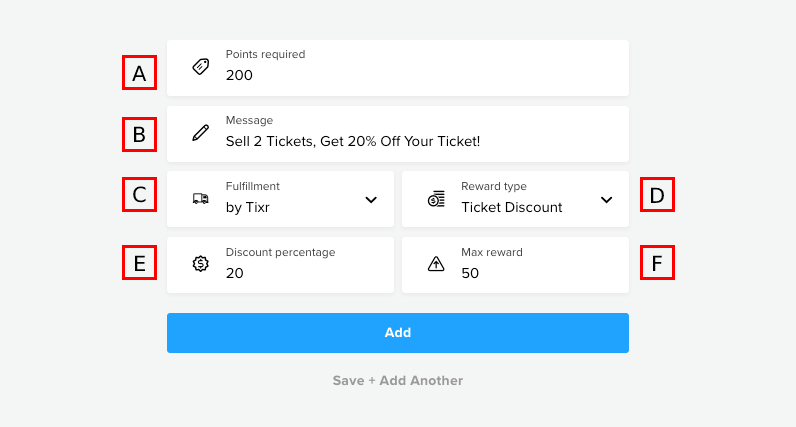Click the red boxed letter E marker
The height and width of the screenshot is (427, 796).
click(140, 262)
